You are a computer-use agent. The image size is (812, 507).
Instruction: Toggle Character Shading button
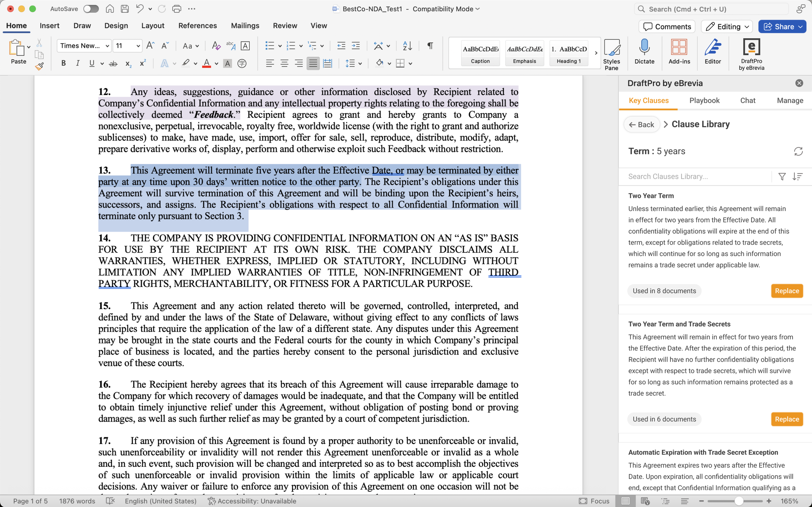tap(227, 63)
